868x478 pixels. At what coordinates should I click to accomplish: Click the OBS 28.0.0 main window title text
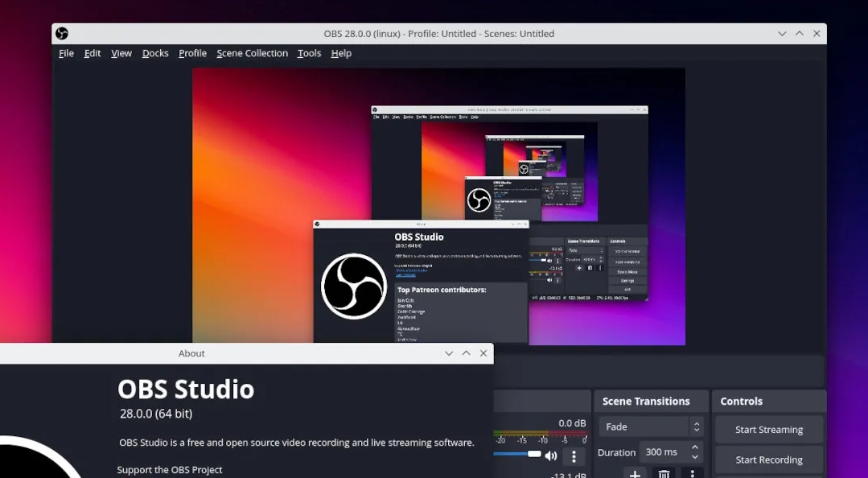point(439,34)
